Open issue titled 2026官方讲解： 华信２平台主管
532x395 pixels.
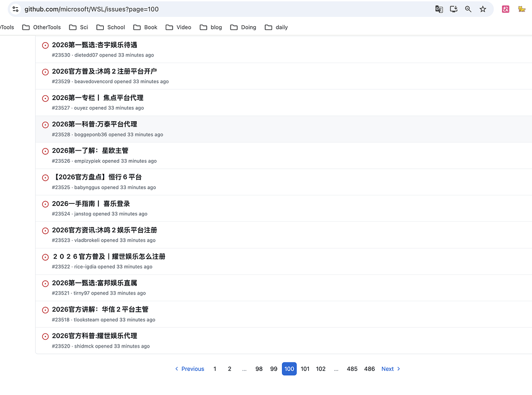coord(100,309)
